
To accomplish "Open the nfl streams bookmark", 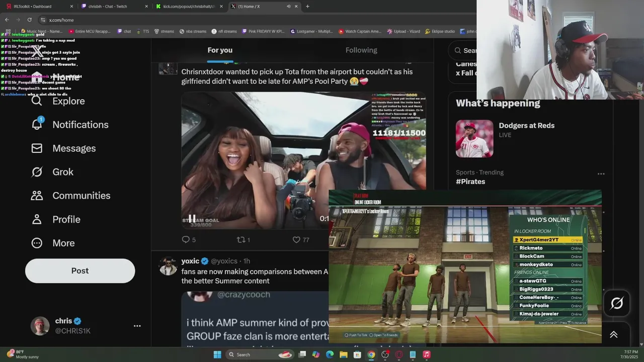I will (x=224, y=31).
